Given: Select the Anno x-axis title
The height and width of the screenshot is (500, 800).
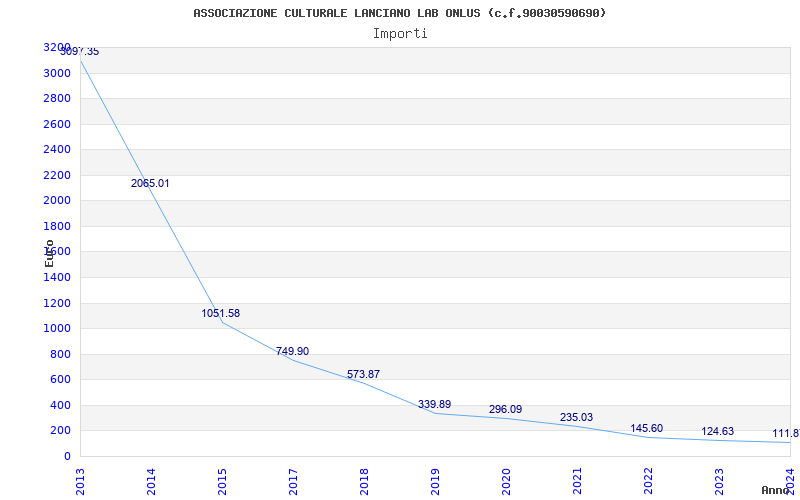Looking at the screenshot, I should (x=775, y=490).
